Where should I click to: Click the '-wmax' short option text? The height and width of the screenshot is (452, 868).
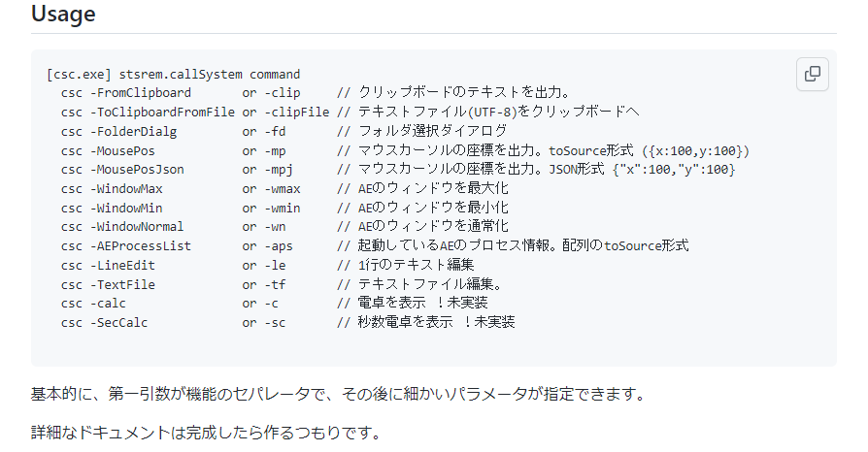[x=283, y=189]
